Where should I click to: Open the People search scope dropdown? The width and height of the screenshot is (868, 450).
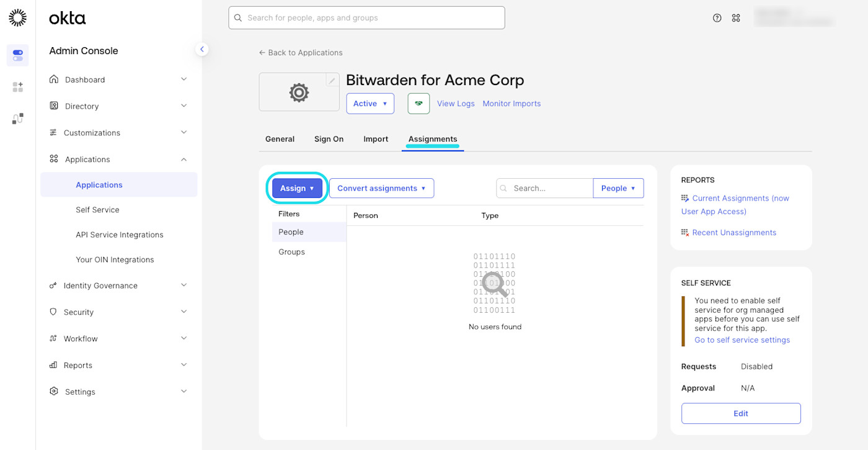tap(618, 188)
